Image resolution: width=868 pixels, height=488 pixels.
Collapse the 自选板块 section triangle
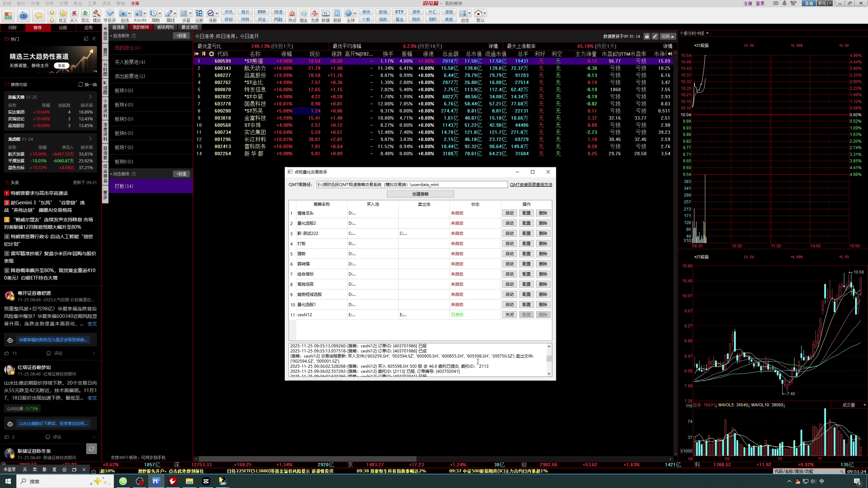coord(111,36)
